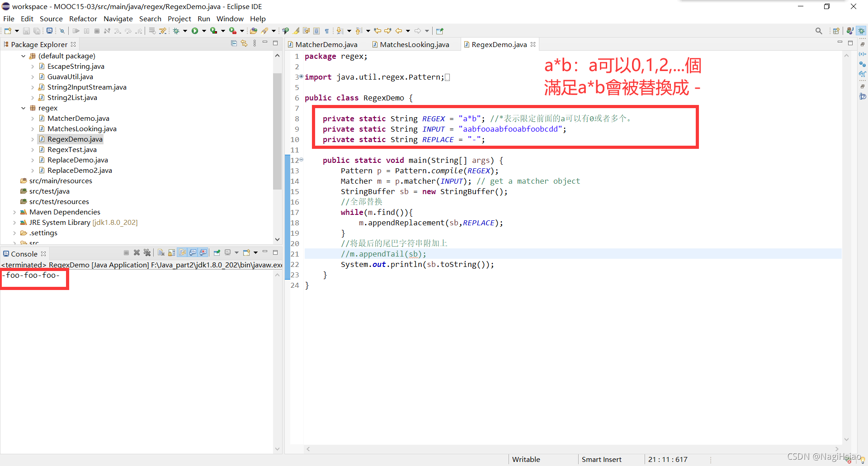Click the Previous Annotation icon
The height and width of the screenshot is (466, 868).
[358, 31]
